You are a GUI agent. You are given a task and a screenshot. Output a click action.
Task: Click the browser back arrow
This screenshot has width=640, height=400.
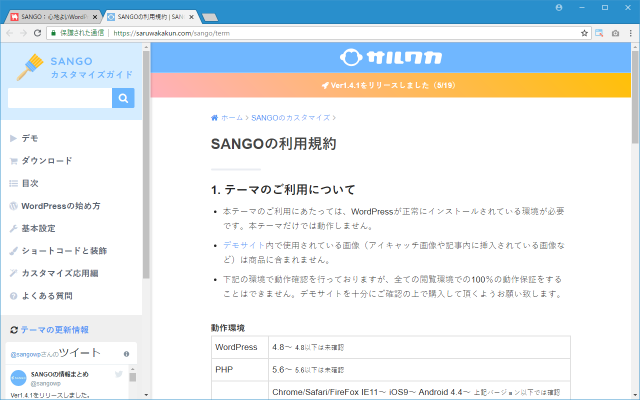click(x=10, y=33)
